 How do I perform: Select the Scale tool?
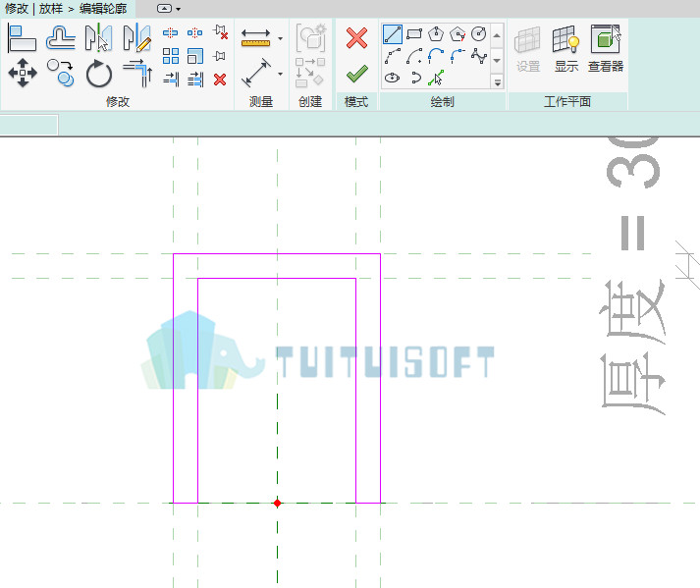(195, 56)
